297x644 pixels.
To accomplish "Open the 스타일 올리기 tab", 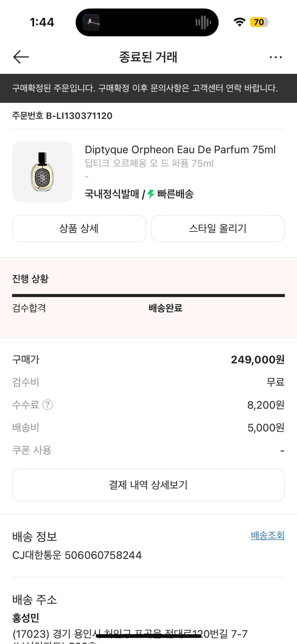I will tap(218, 228).
